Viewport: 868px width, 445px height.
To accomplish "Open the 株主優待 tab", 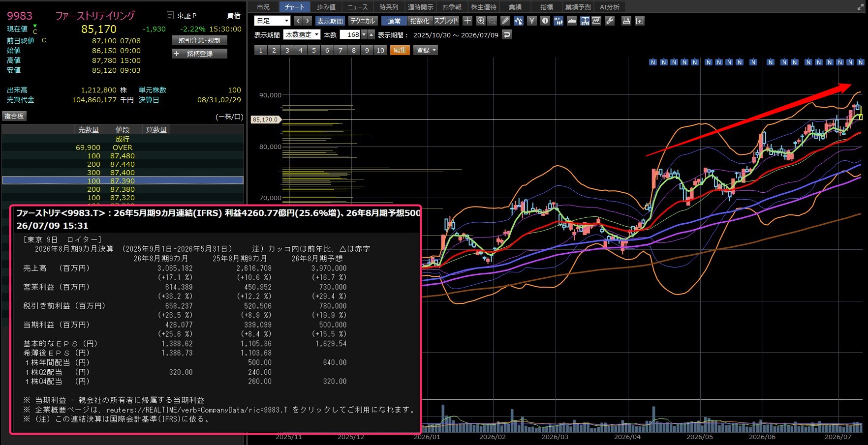I will coord(484,7).
